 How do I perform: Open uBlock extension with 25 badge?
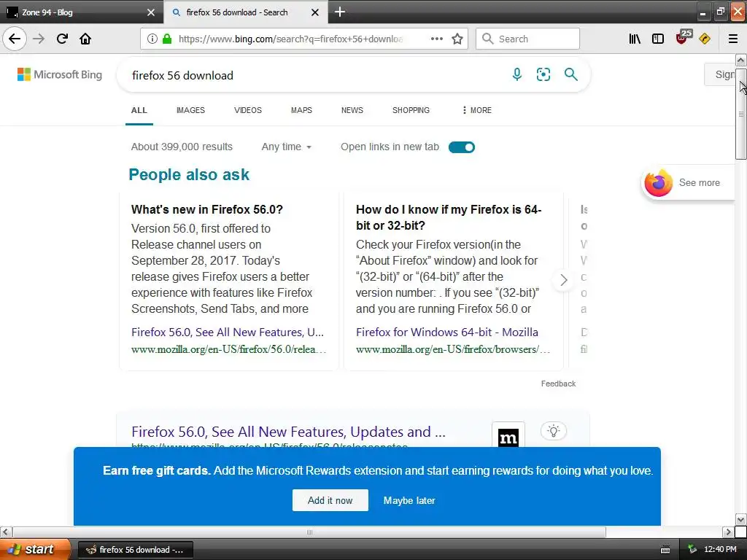click(x=683, y=37)
